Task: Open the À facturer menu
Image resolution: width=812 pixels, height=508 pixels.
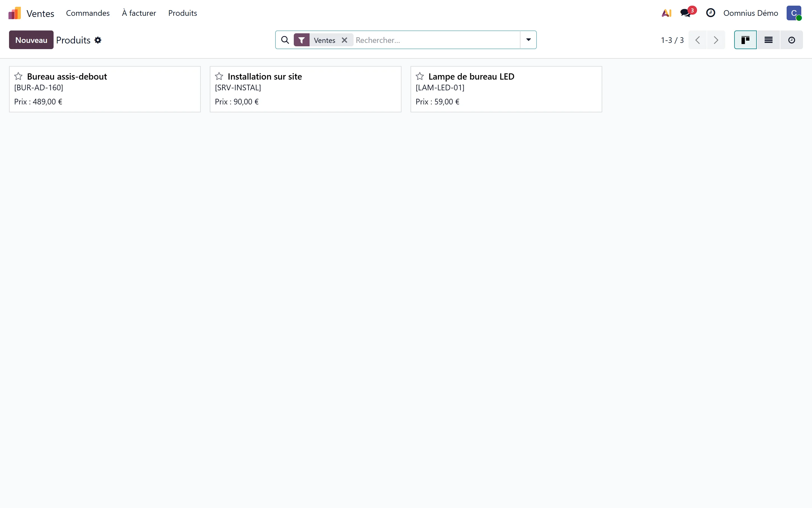Action: [x=139, y=13]
